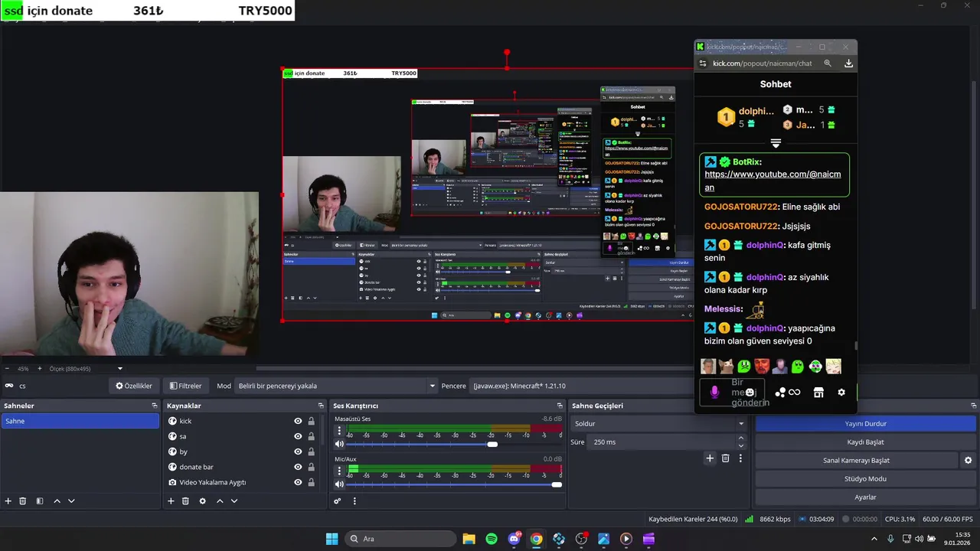Mute the Mic/Aux speaker icon
This screenshot has height=551, width=980.
click(x=339, y=484)
